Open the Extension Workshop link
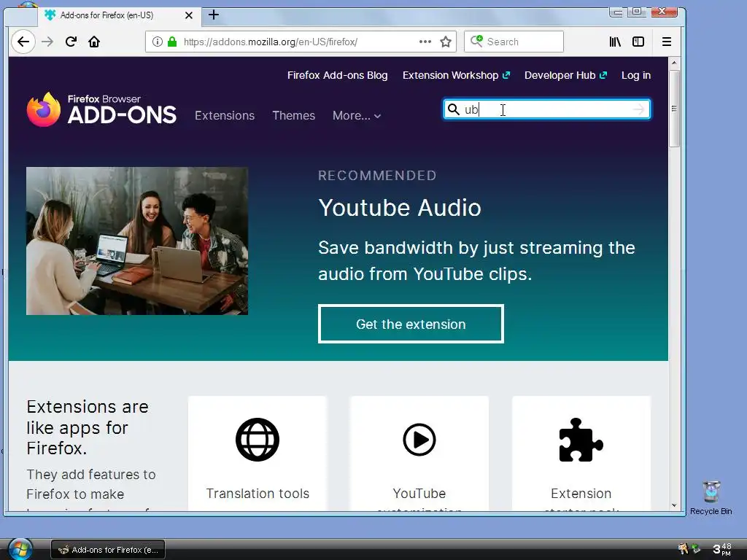747x560 pixels. [x=456, y=75]
